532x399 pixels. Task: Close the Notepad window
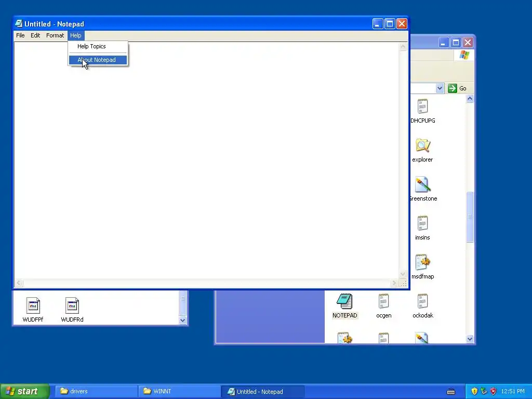point(402,24)
